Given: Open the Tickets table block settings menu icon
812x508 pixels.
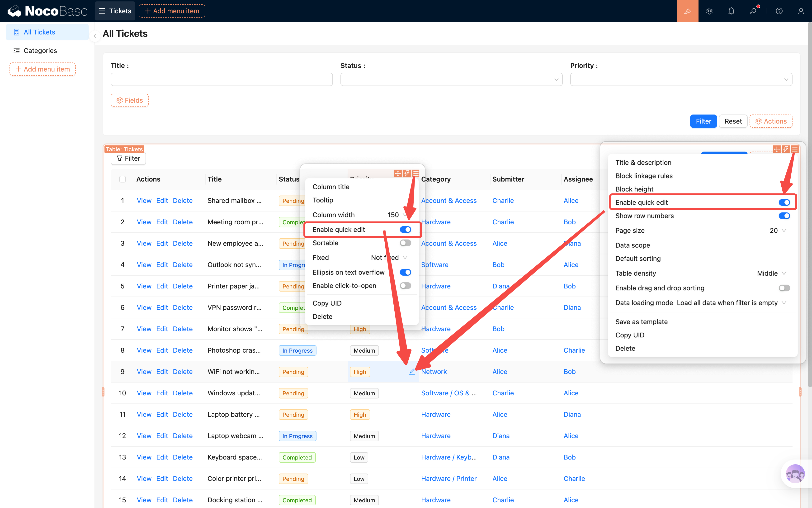Looking at the screenshot, I should point(794,149).
